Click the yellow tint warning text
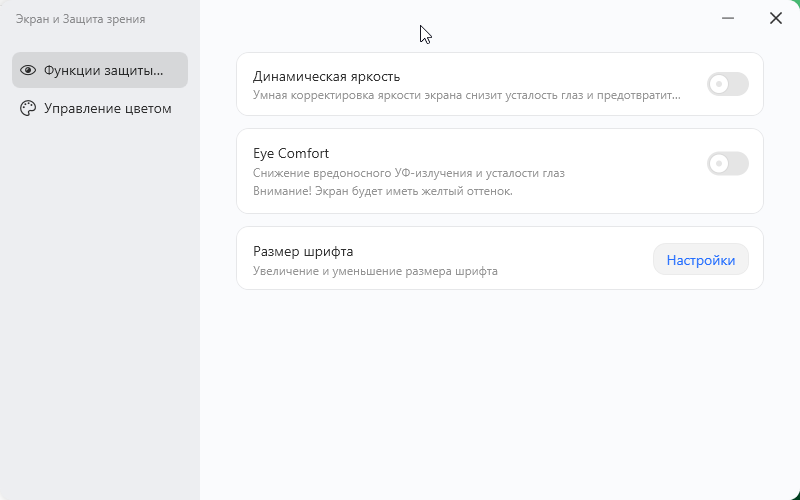 [382, 191]
